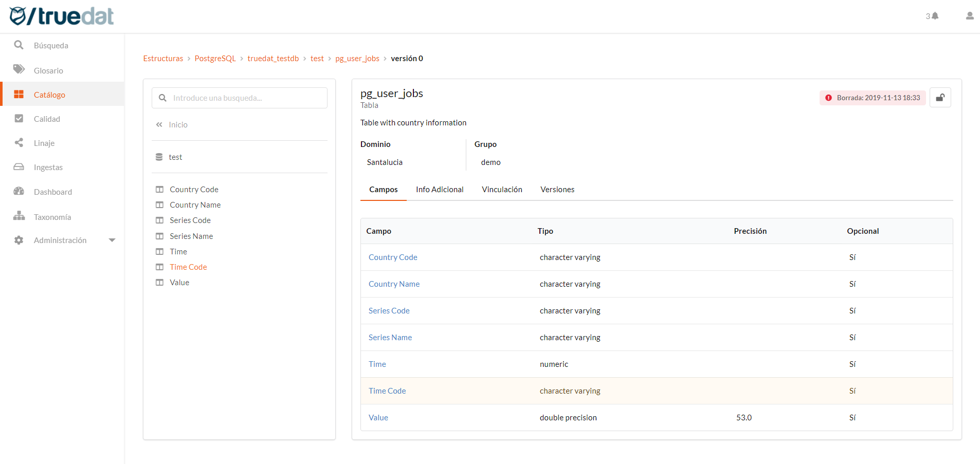
Task: Open the Country Code field link
Action: click(393, 257)
